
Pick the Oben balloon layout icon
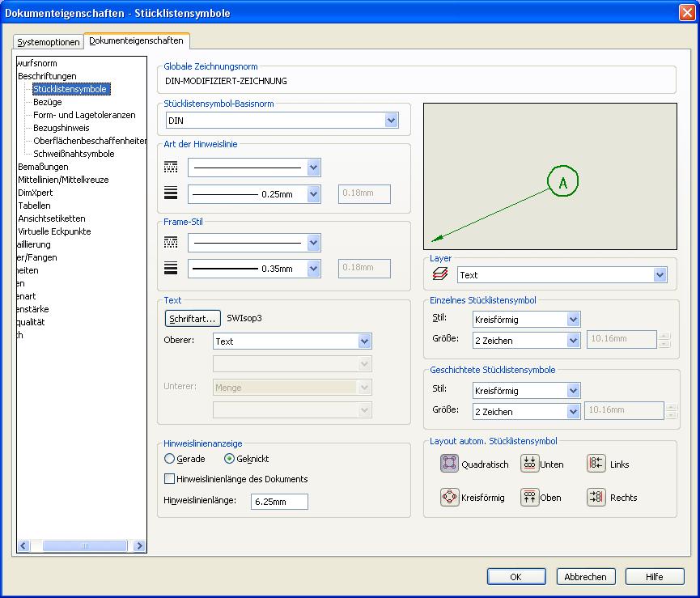[529, 497]
